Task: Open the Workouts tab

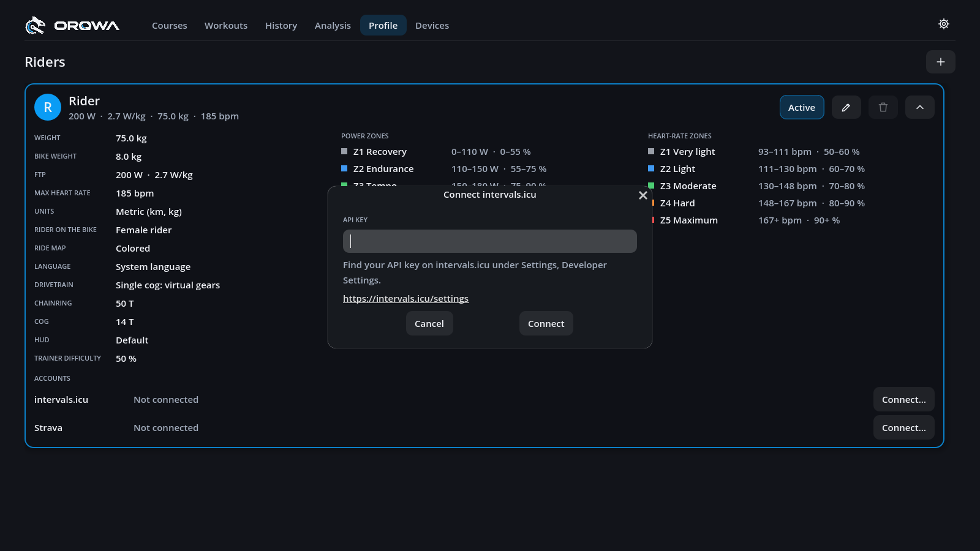Action: 226,25
